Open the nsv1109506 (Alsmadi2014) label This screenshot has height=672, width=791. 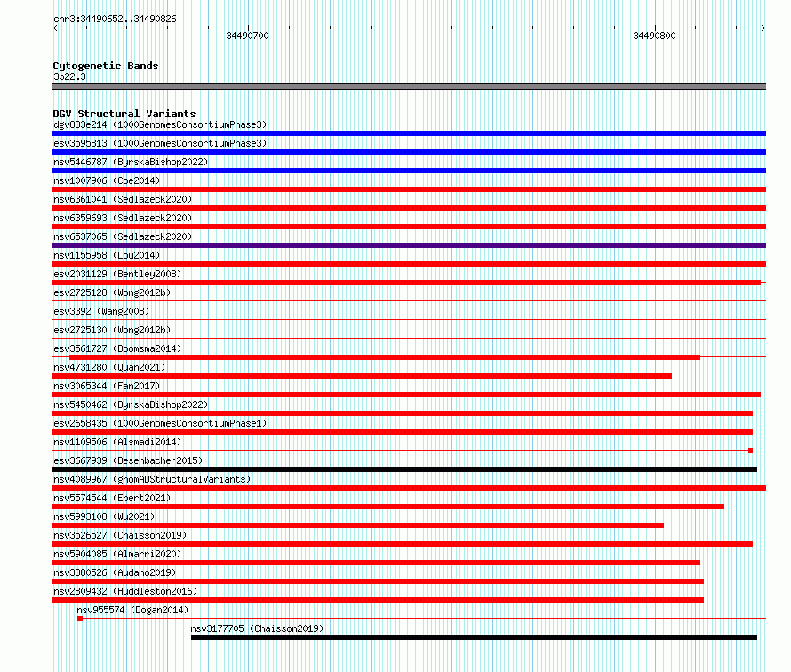pyautogui.click(x=117, y=442)
